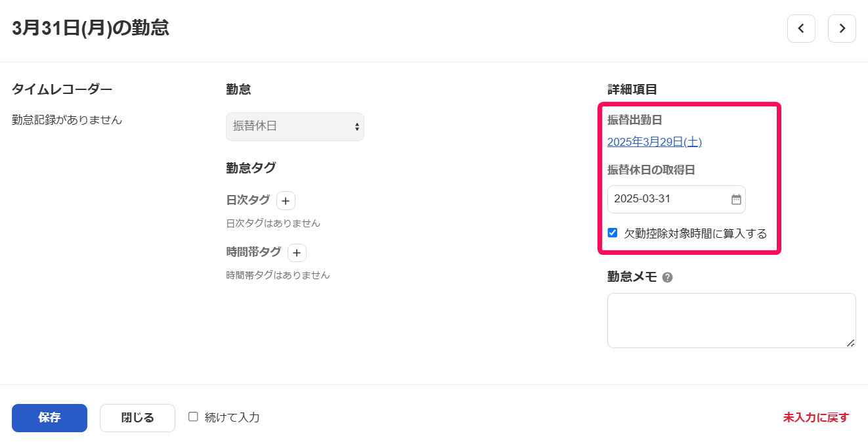Grab the memo textarea resize handle
868x446 pixels.
[x=851, y=343]
